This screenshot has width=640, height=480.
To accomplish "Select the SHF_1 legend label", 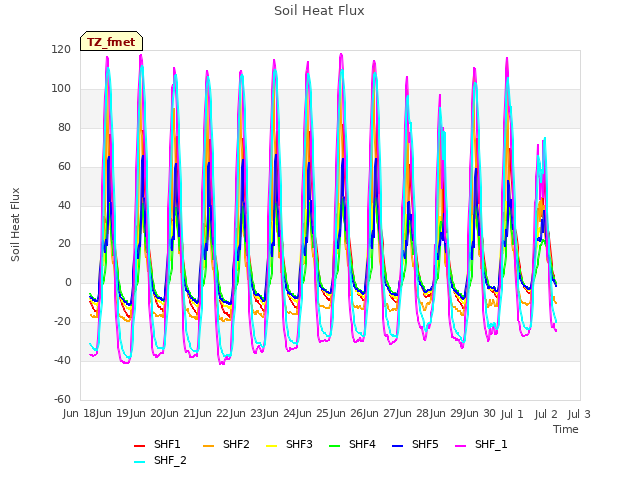I will tap(491, 444).
